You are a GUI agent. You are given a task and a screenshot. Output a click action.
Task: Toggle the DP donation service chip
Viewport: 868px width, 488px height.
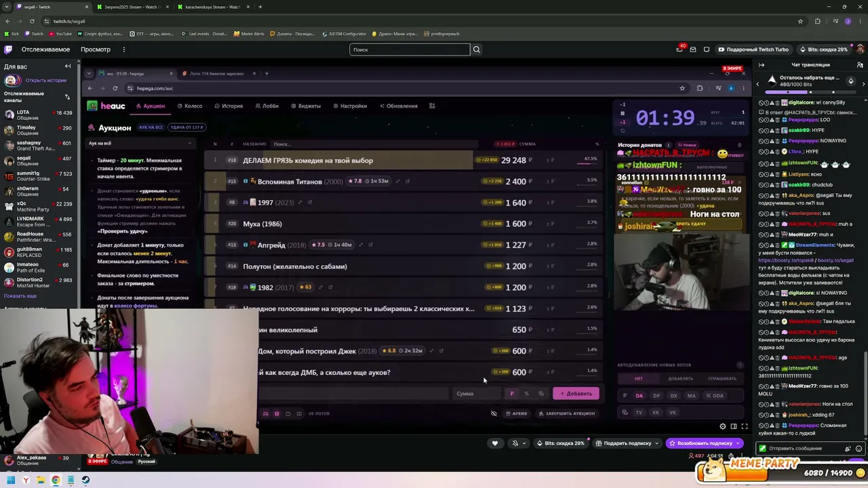[x=656, y=396]
